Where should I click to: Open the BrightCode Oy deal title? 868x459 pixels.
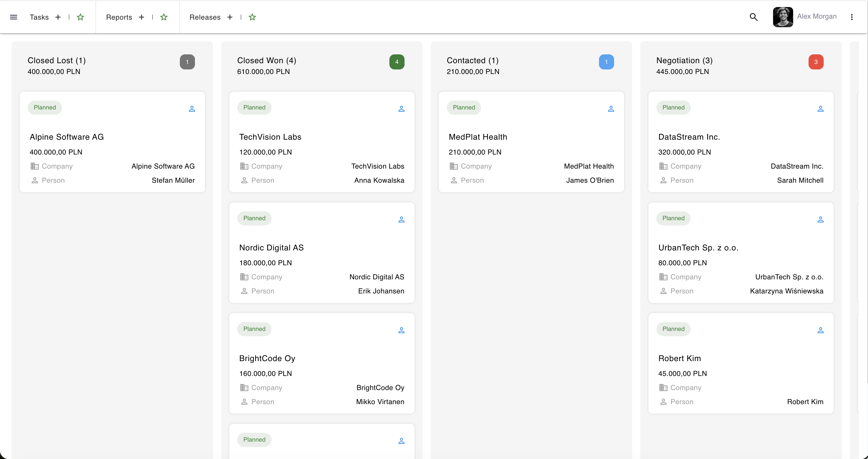(267, 358)
